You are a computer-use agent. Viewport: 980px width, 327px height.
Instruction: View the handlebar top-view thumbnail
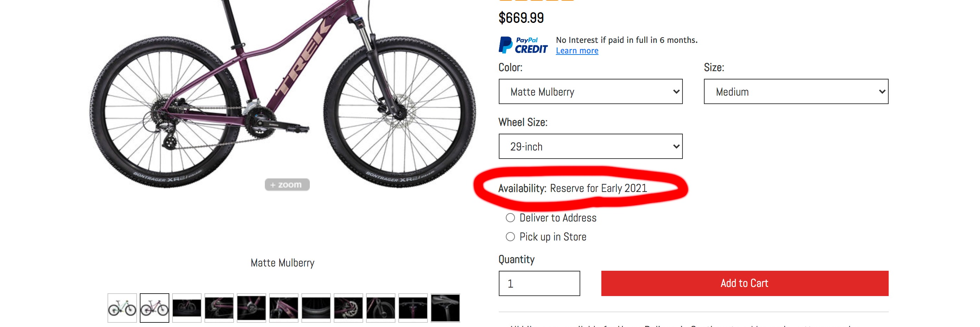(x=413, y=308)
